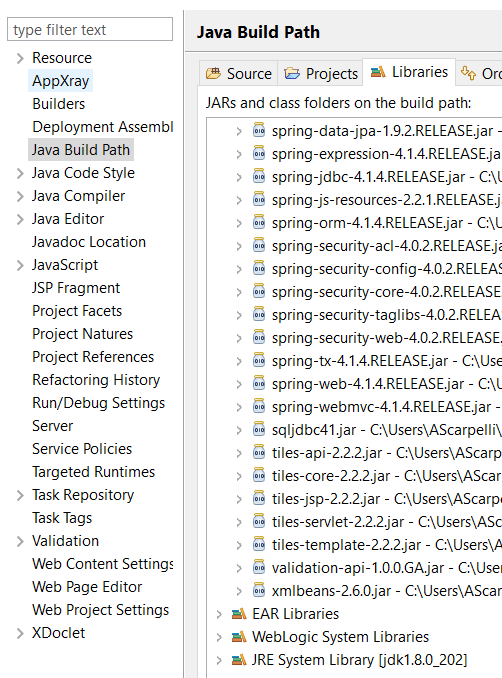
Task: Expand the JavaScript node
Action: 20,265
